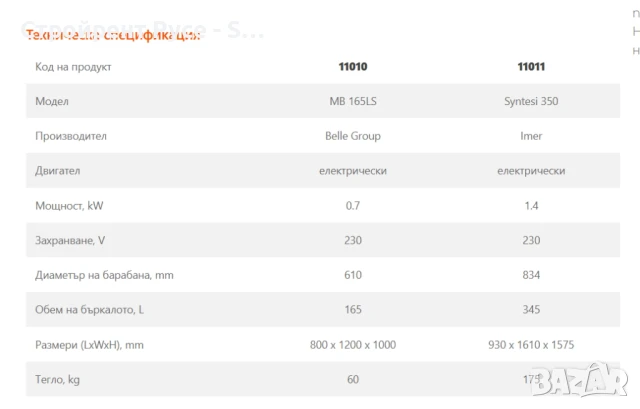Select product code 11011 column header

coord(530,67)
